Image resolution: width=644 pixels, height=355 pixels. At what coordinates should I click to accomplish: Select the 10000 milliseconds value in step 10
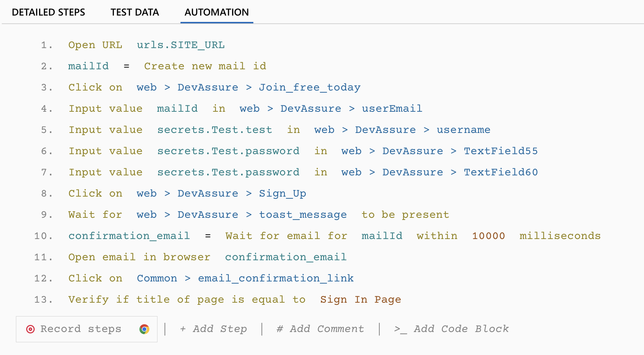click(x=488, y=236)
